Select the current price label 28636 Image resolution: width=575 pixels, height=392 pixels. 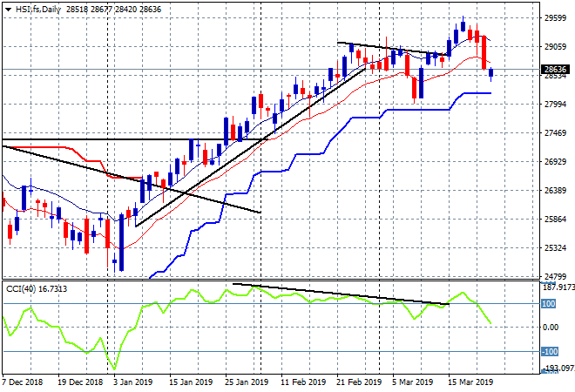[555, 70]
